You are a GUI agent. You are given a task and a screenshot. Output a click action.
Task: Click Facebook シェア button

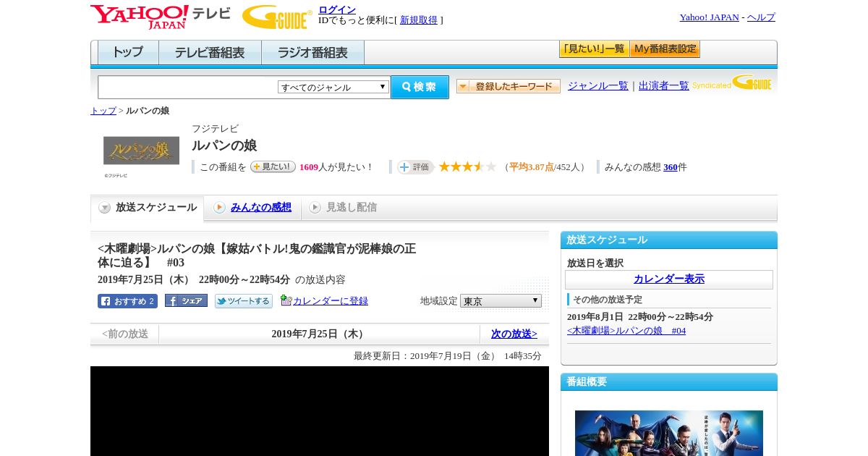186,300
